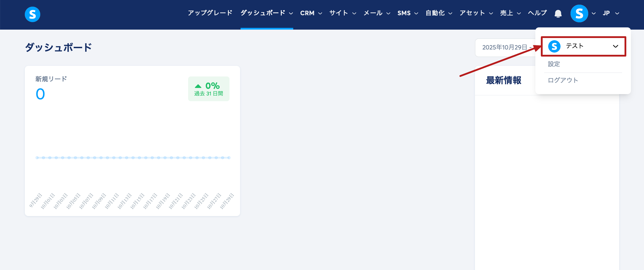Click the アップグレード link
644x270 pixels.
click(x=210, y=13)
